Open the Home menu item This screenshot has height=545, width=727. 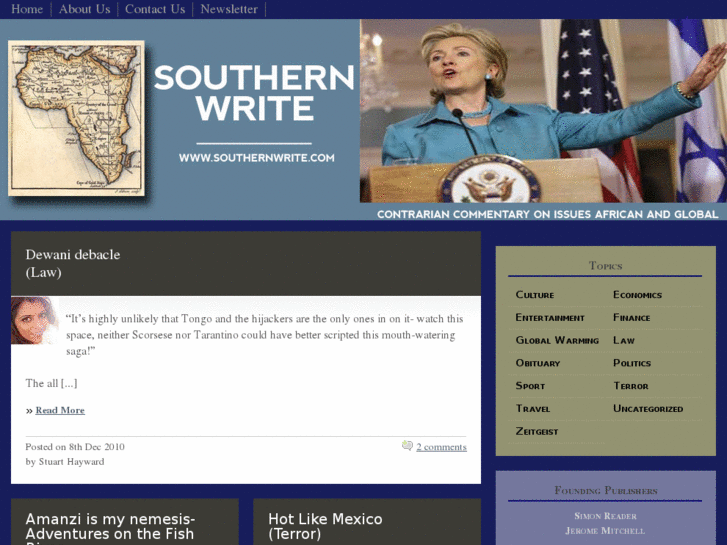click(27, 9)
